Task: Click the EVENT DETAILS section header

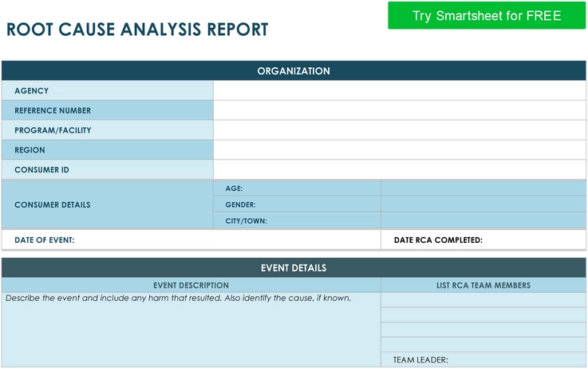Action: click(294, 268)
